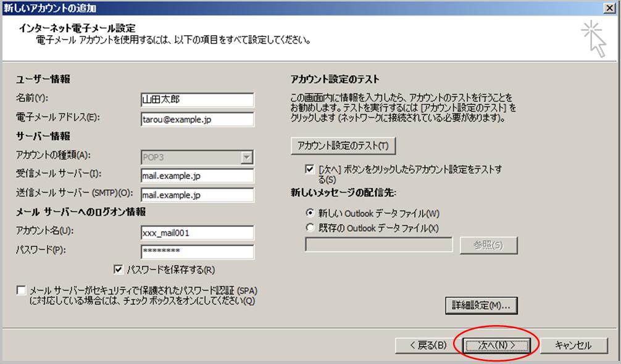Click the account name field xxx_mail001

point(197,233)
